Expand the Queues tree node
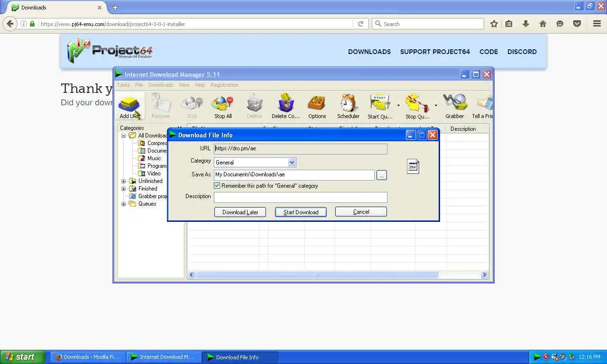 [x=124, y=204]
